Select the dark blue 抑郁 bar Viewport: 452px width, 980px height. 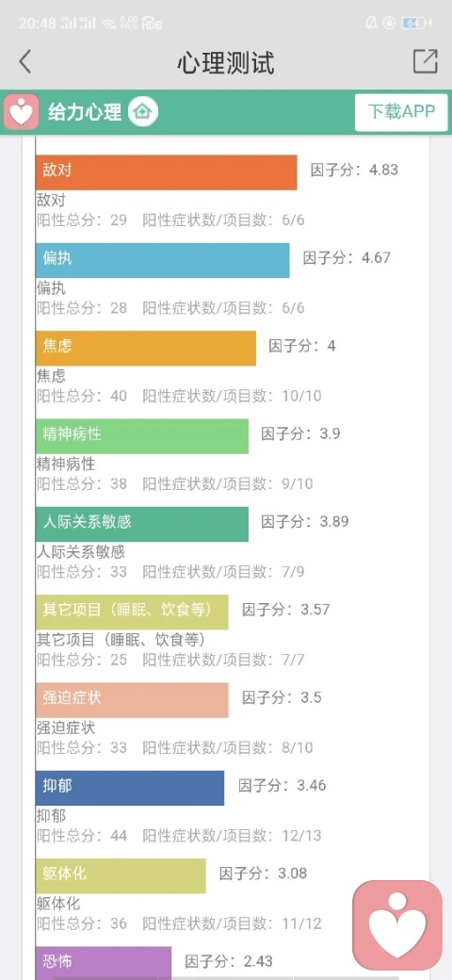tap(130, 788)
